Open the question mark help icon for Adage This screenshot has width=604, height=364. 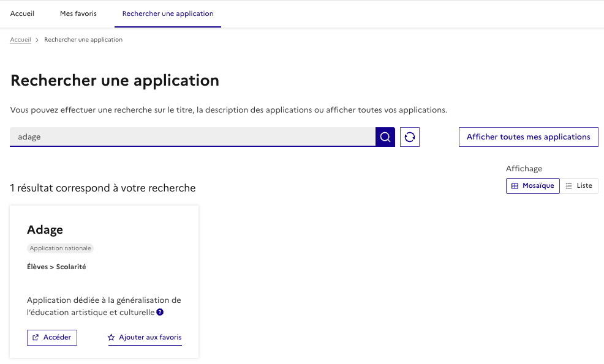(x=160, y=312)
